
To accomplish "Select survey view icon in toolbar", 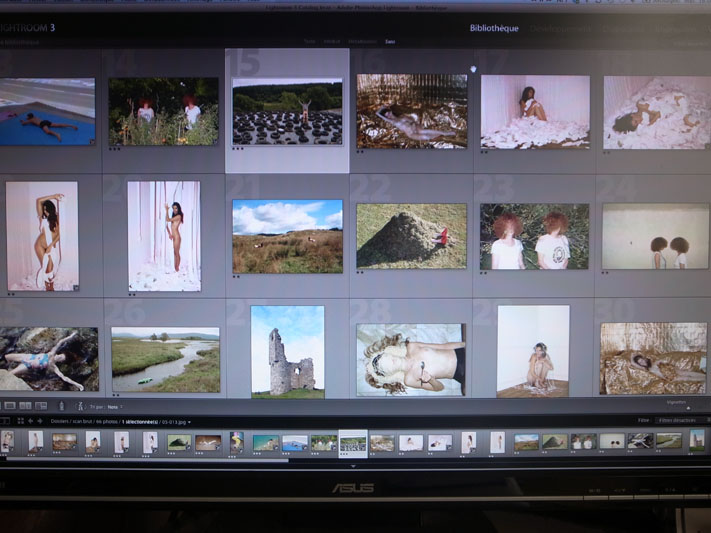I will (x=41, y=406).
